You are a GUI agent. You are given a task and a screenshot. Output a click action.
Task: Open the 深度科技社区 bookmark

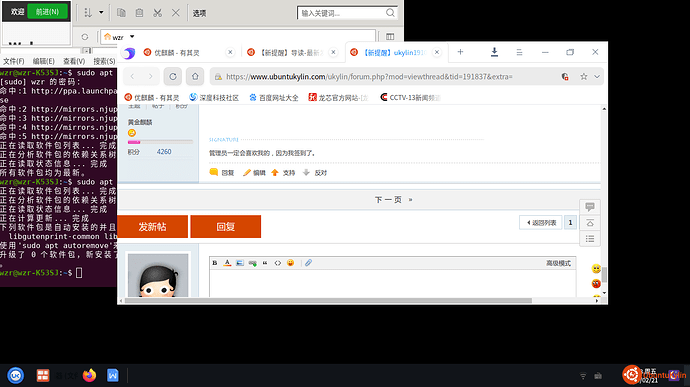pos(214,97)
